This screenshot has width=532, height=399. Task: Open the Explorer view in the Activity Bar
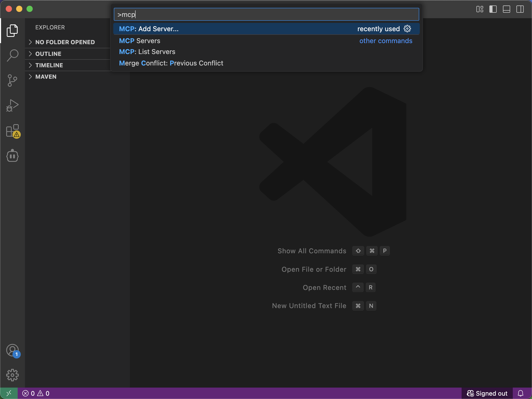click(12, 31)
